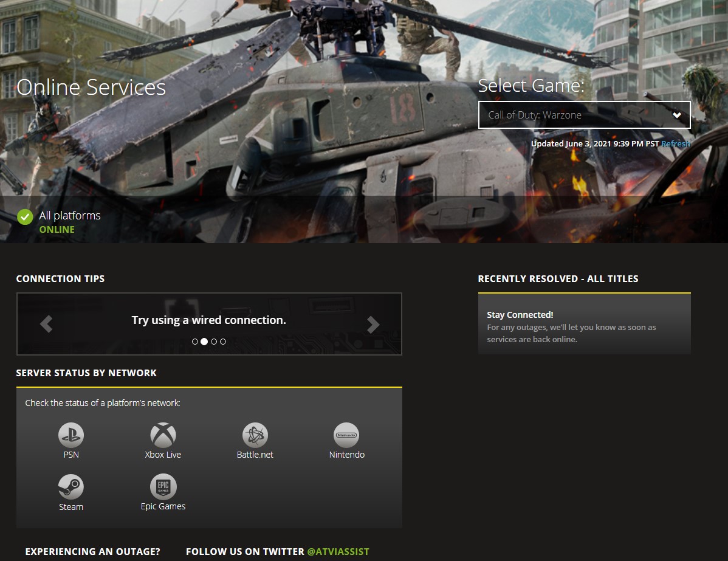
Task: Select the first connection tip dot
Action: [x=195, y=342]
